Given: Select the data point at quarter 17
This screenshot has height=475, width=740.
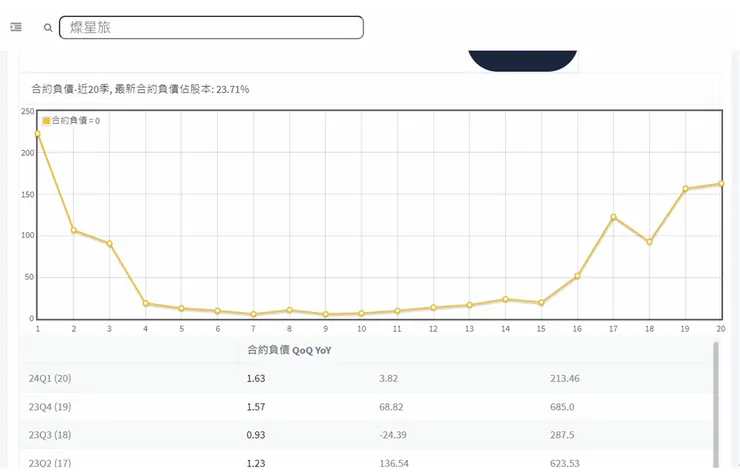Looking at the screenshot, I should pyautogui.click(x=613, y=217).
